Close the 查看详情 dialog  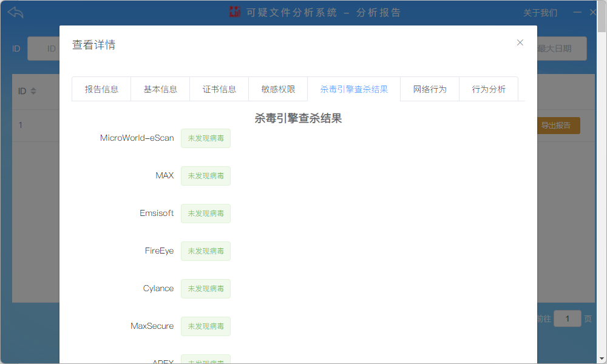pos(520,42)
